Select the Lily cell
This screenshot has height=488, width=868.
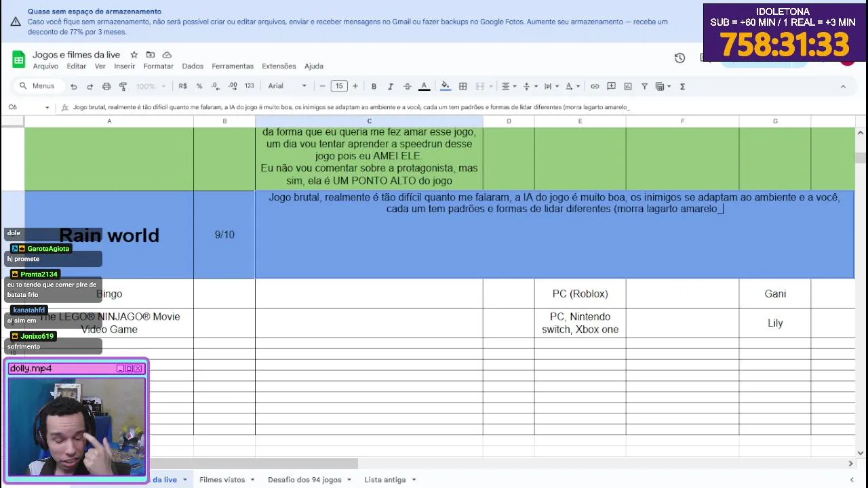coord(775,323)
